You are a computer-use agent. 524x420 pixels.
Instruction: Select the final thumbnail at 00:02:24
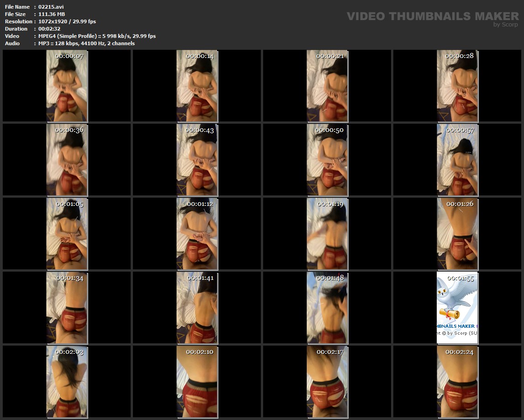click(x=457, y=382)
